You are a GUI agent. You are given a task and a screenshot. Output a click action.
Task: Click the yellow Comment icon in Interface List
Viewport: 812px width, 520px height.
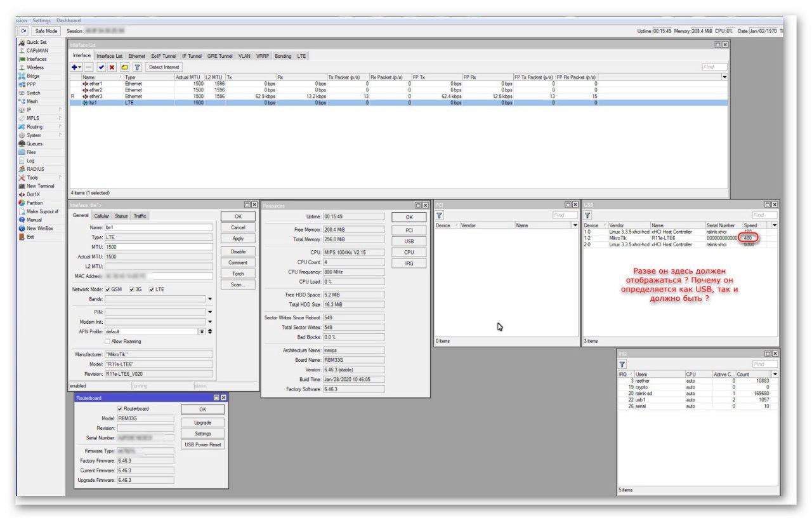tap(124, 67)
